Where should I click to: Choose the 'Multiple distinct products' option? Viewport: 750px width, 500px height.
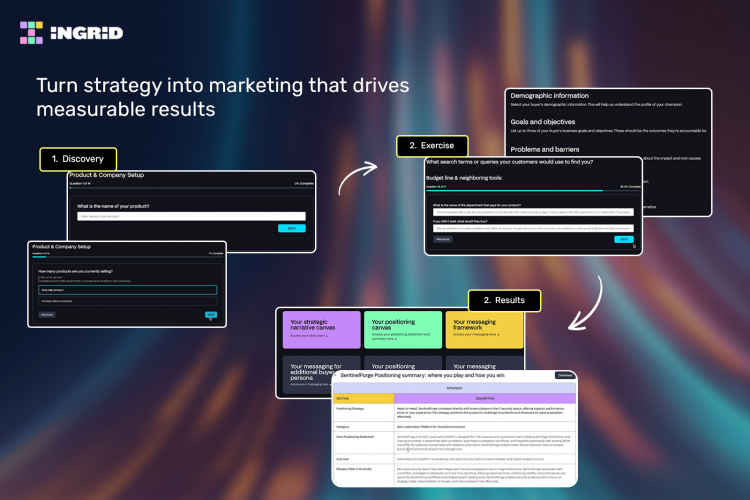click(x=127, y=301)
